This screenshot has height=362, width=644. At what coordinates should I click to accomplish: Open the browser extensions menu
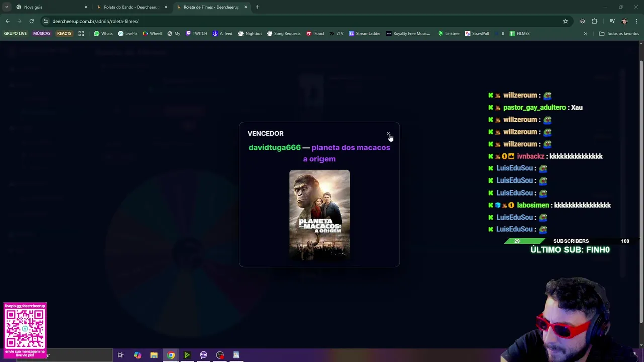(x=595, y=21)
